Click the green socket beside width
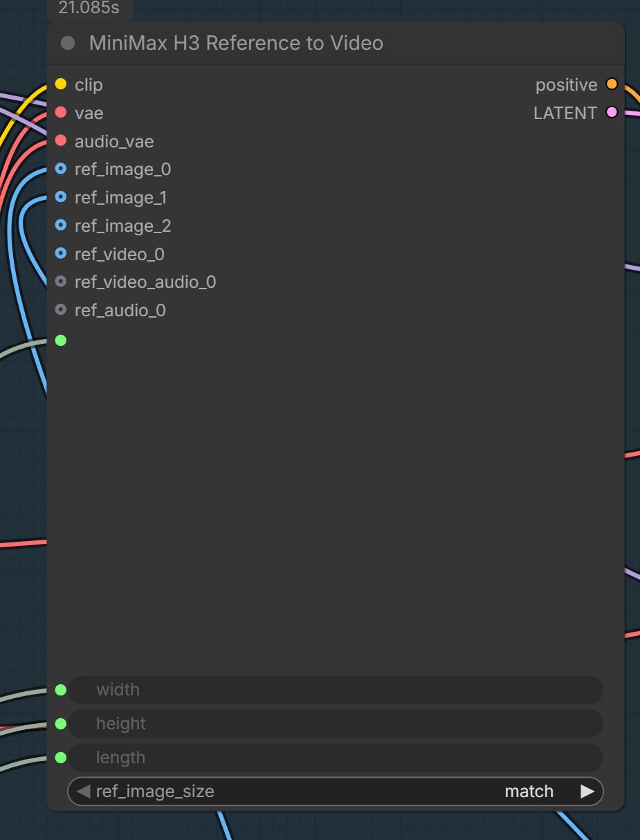 click(61, 690)
